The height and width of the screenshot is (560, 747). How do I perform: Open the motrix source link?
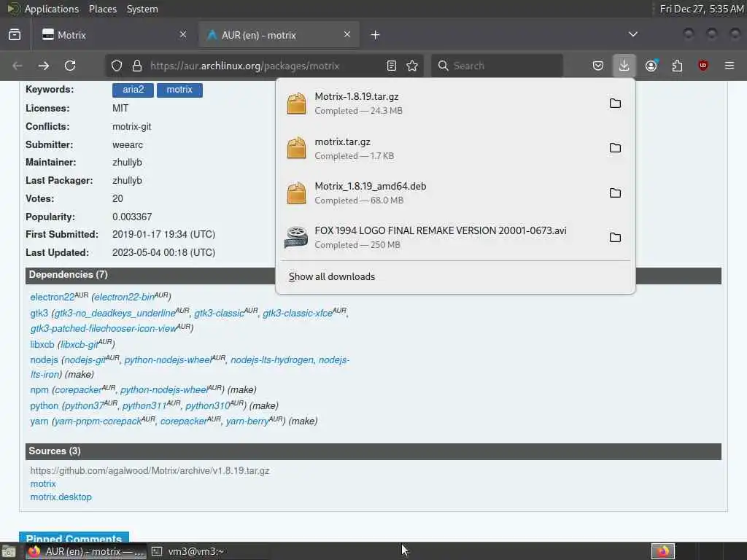coord(43,484)
